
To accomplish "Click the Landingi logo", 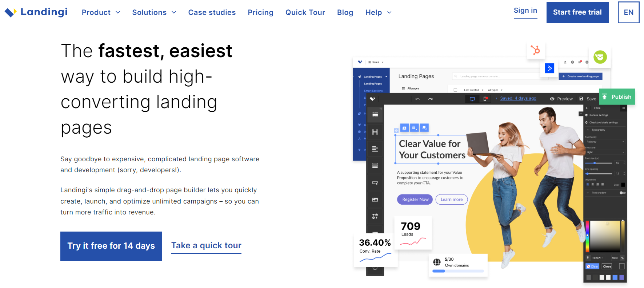I will pos(36,12).
